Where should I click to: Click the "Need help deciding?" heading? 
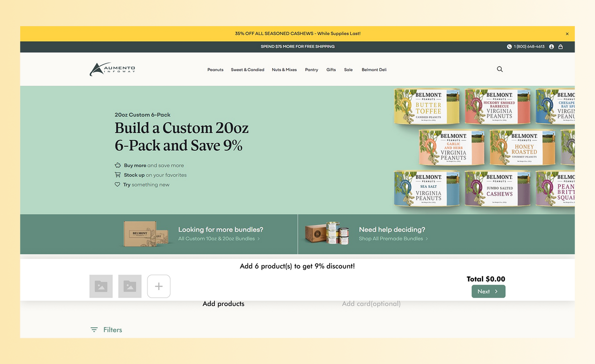click(x=392, y=230)
